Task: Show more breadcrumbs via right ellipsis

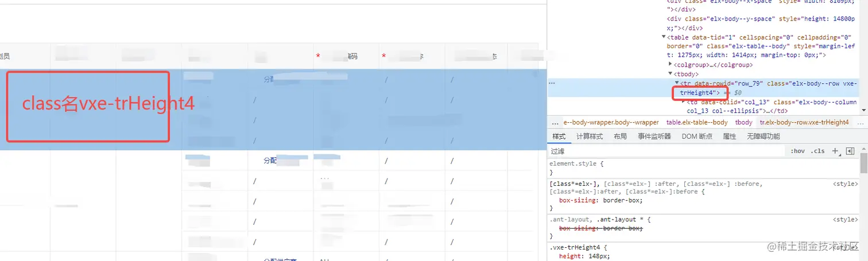Action: [861, 122]
